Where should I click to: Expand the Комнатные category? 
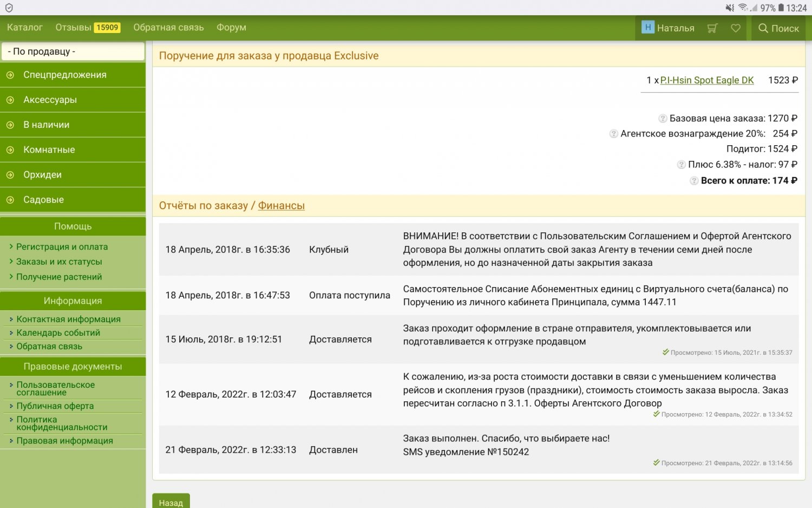click(x=49, y=150)
